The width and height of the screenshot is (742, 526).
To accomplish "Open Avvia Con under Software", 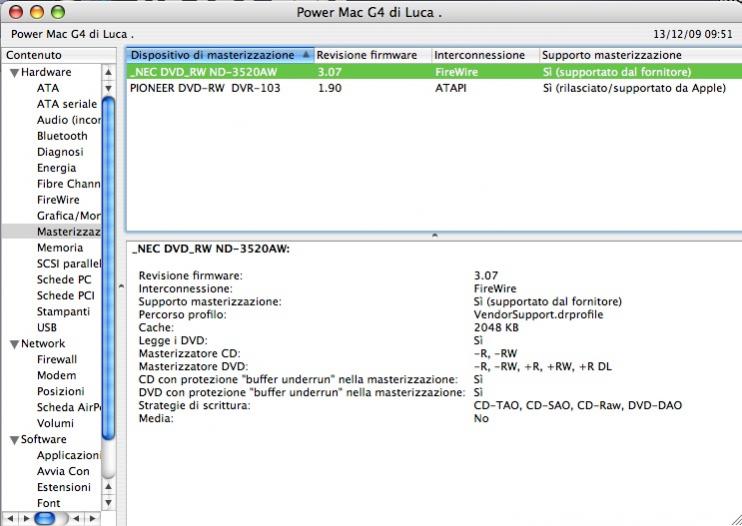I will 63,472.
